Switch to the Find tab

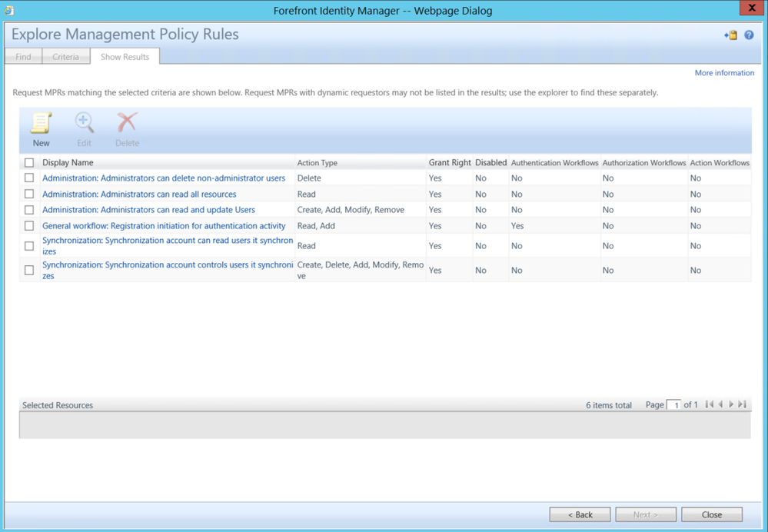23,57
